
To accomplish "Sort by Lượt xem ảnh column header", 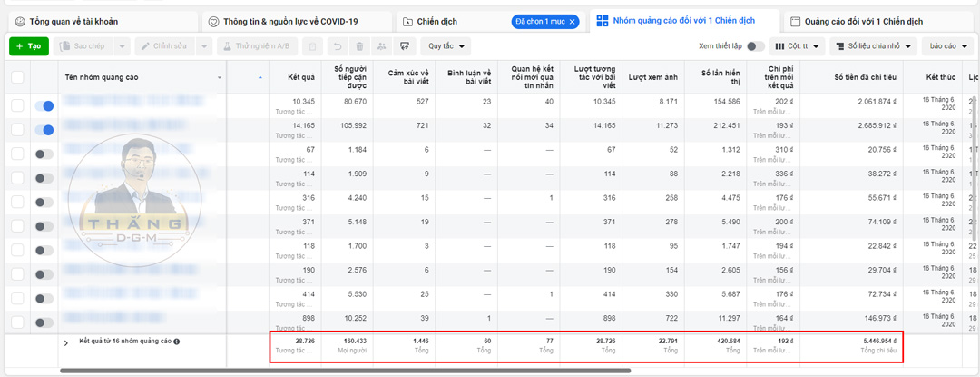I will pyautogui.click(x=653, y=77).
